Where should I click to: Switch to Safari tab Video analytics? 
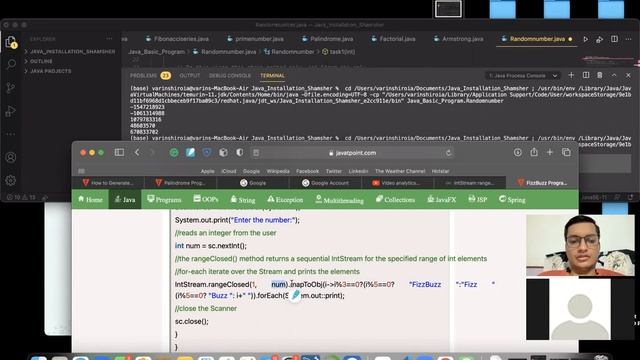[x=397, y=183]
